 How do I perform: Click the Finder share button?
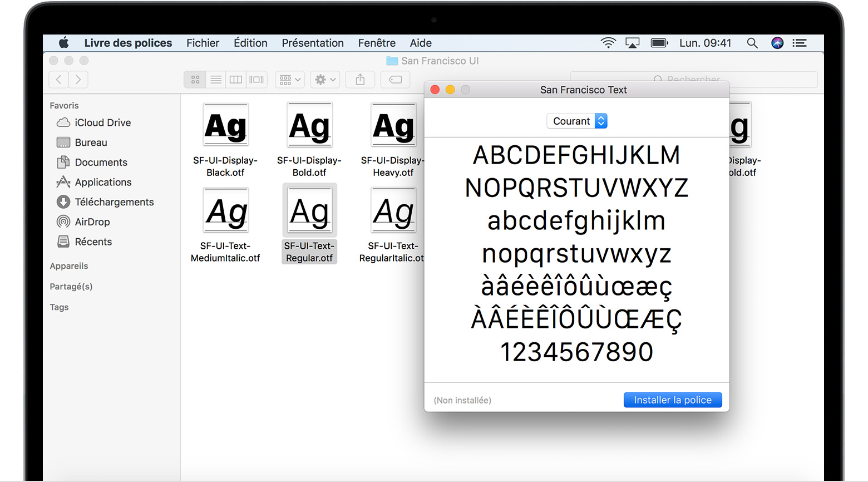(x=360, y=80)
